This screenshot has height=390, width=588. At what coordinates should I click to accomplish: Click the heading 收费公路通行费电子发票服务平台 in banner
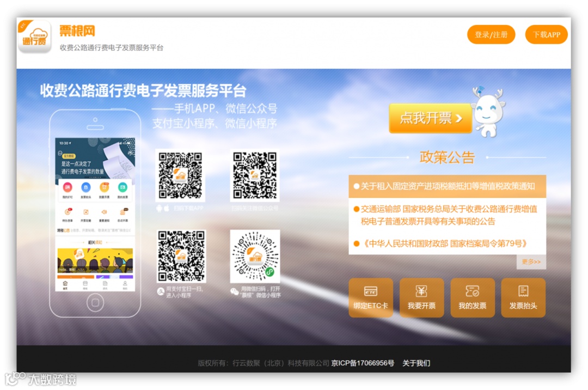click(x=143, y=91)
